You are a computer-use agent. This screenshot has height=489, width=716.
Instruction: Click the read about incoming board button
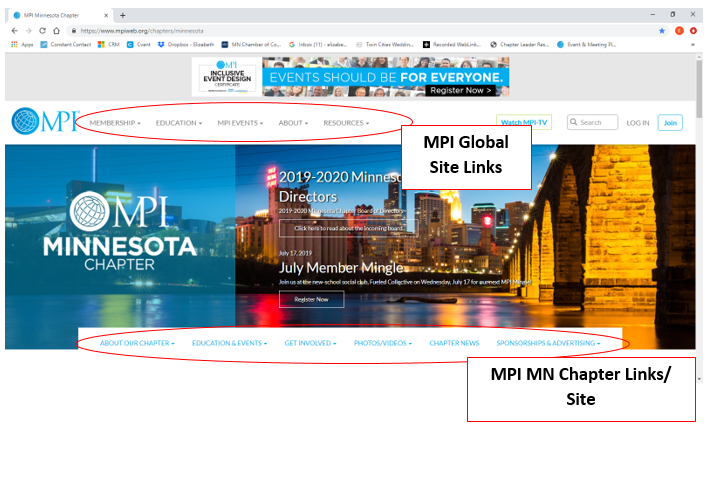(x=348, y=228)
